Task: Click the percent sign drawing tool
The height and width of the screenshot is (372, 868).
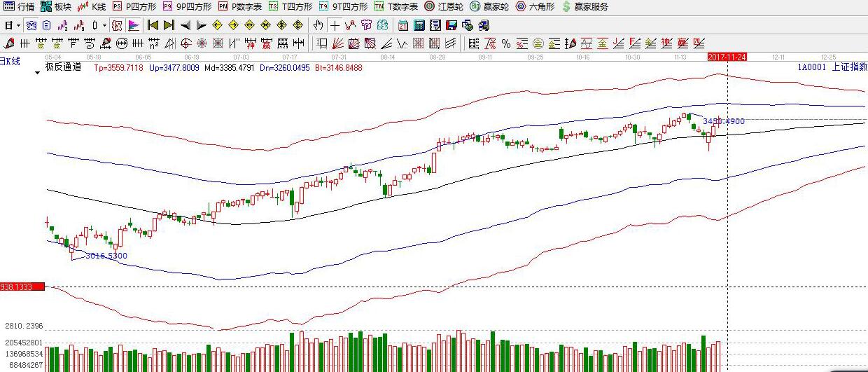Action: tap(506, 43)
